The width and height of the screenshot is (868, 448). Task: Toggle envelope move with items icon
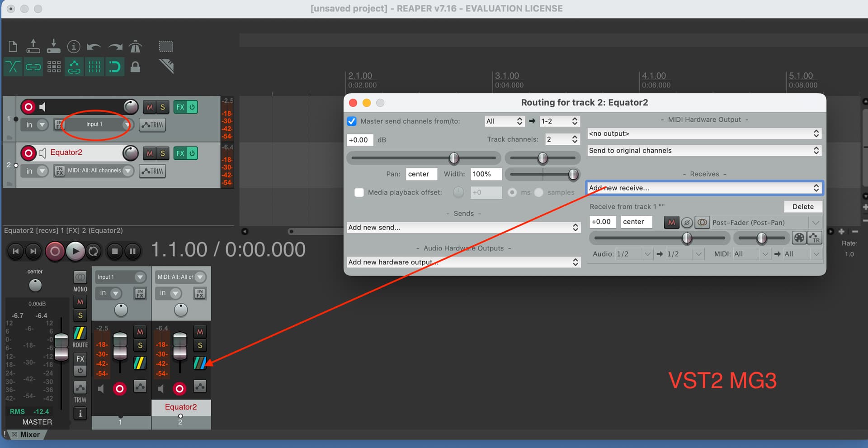point(74,67)
